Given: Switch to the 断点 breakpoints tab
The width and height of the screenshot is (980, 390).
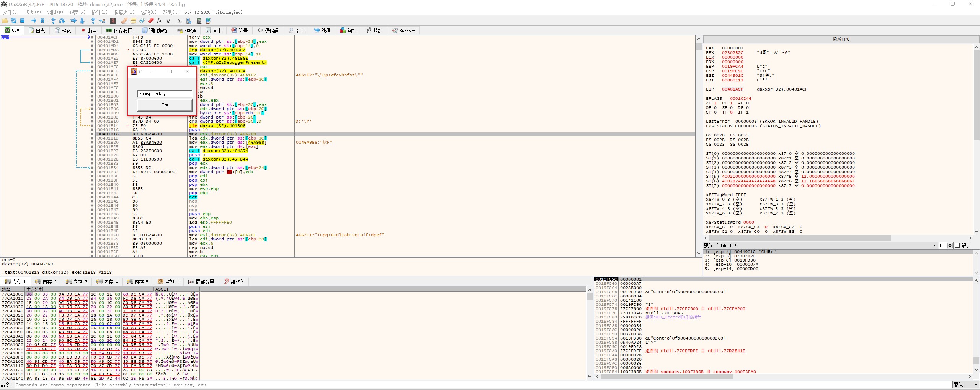Looking at the screenshot, I should pyautogui.click(x=89, y=31).
